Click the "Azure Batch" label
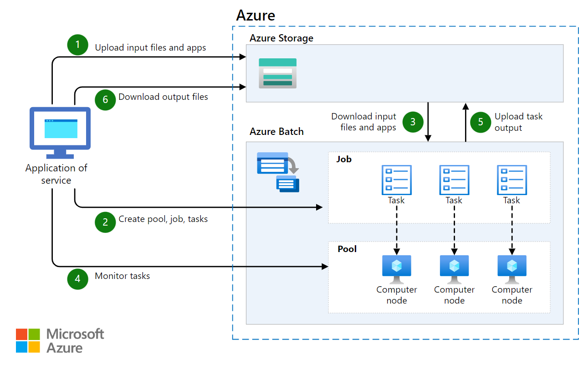Image resolution: width=588 pixels, height=366 pixels. click(276, 132)
